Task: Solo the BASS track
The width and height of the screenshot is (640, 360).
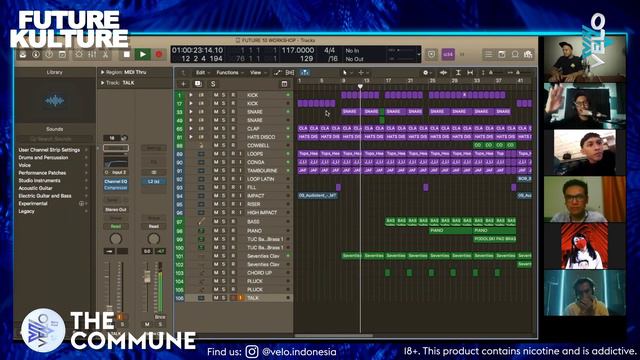Action: coord(224,221)
